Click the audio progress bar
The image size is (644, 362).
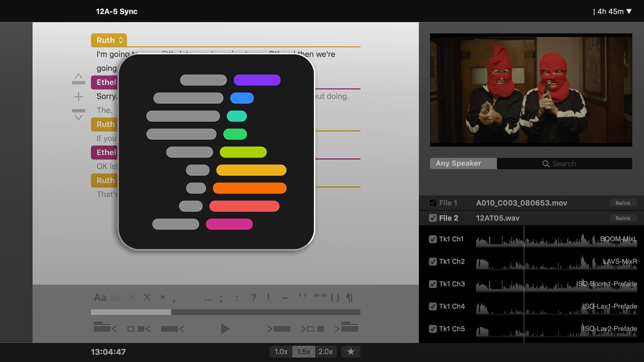225,311
